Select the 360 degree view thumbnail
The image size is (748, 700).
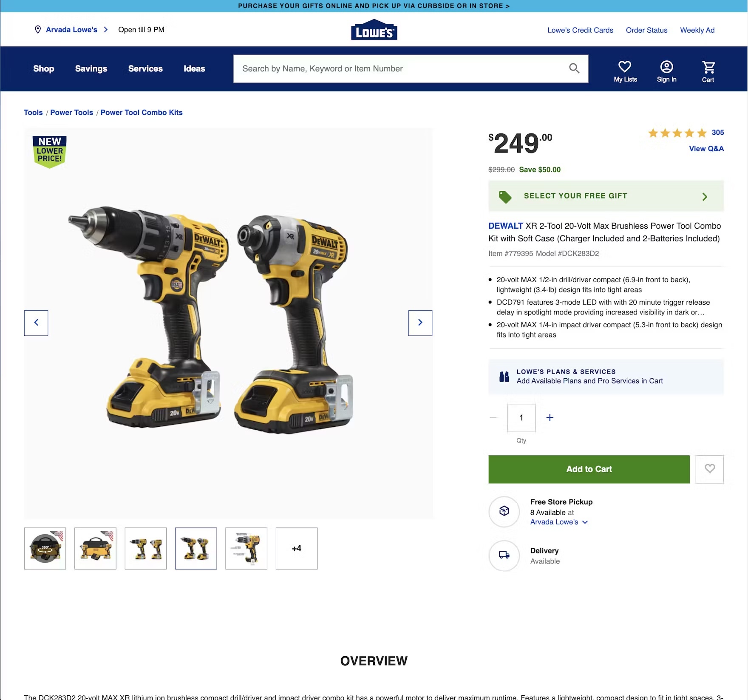click(x=45, y=548)
